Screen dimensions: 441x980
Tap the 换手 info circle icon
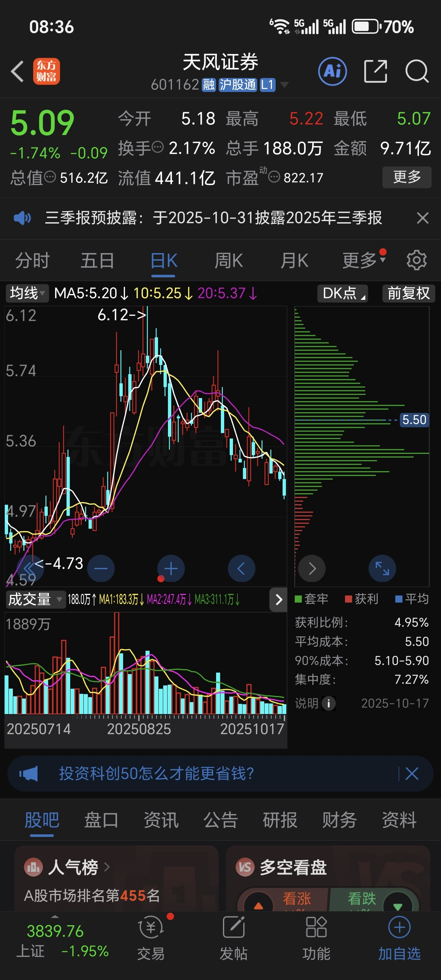click(157, 146)
